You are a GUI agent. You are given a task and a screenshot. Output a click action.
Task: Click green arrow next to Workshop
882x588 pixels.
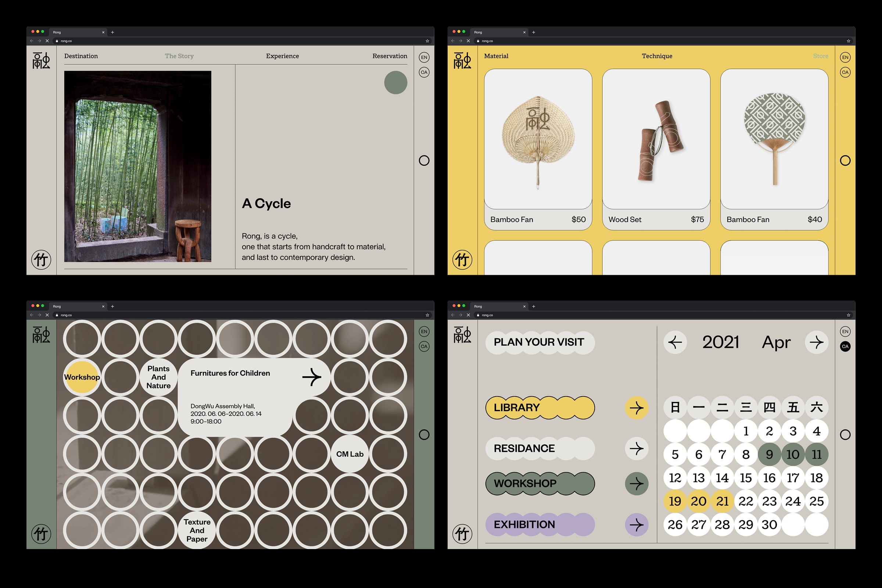point(637,483)
